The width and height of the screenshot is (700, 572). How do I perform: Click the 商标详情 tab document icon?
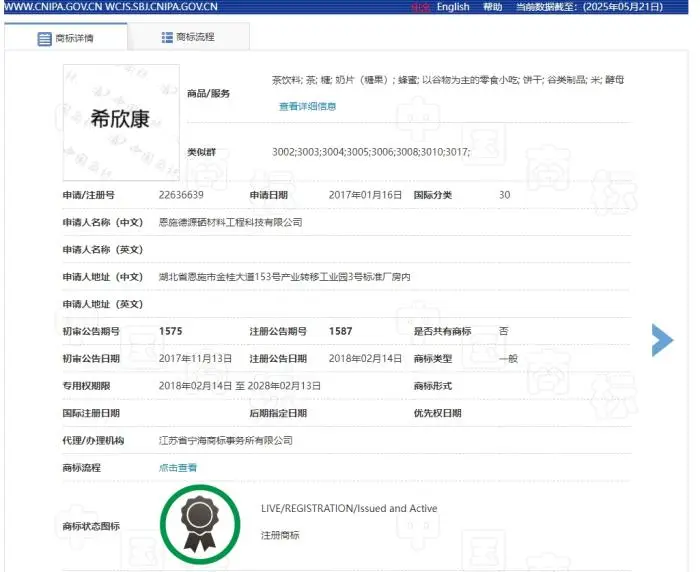pos(44,39)
